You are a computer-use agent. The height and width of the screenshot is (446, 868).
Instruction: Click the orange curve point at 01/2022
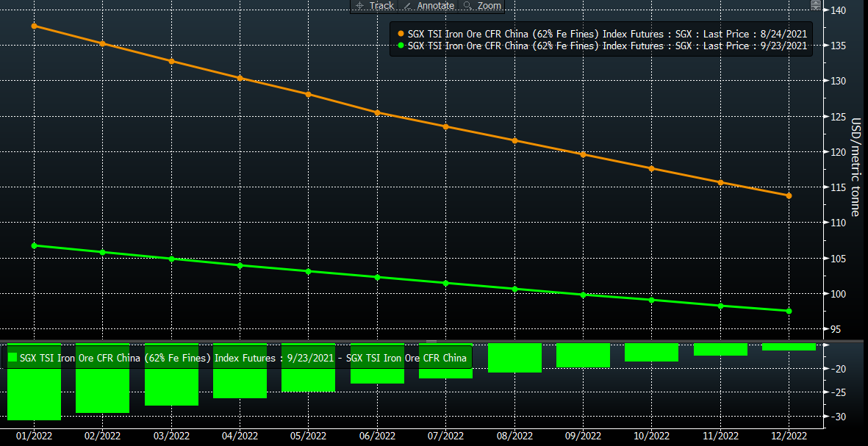(34, 26)
